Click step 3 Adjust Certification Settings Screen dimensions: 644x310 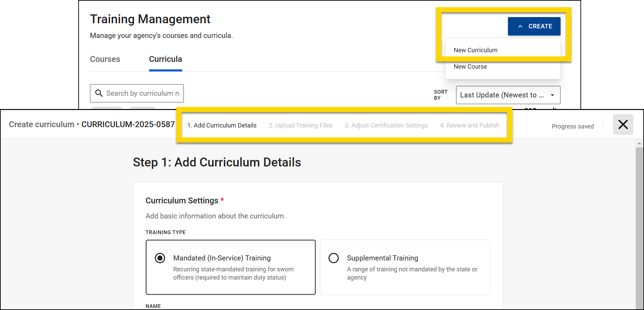[386, 125]
